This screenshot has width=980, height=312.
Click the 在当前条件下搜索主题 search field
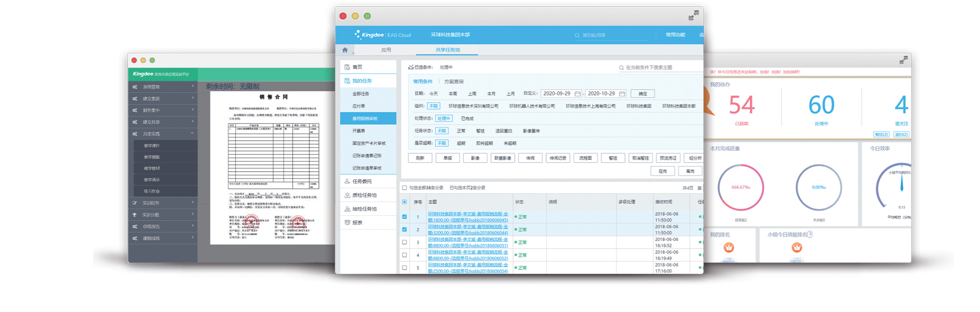(x=659, y=68)
